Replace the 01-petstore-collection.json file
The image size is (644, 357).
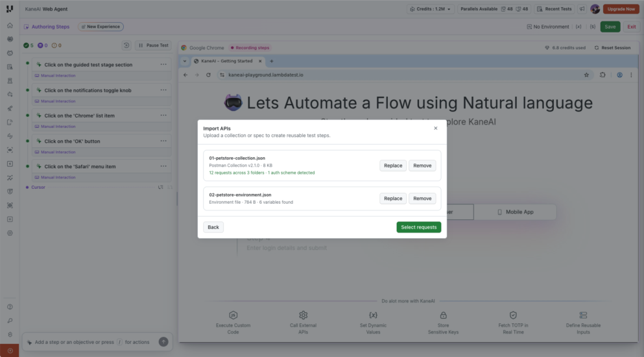point(393,166)
